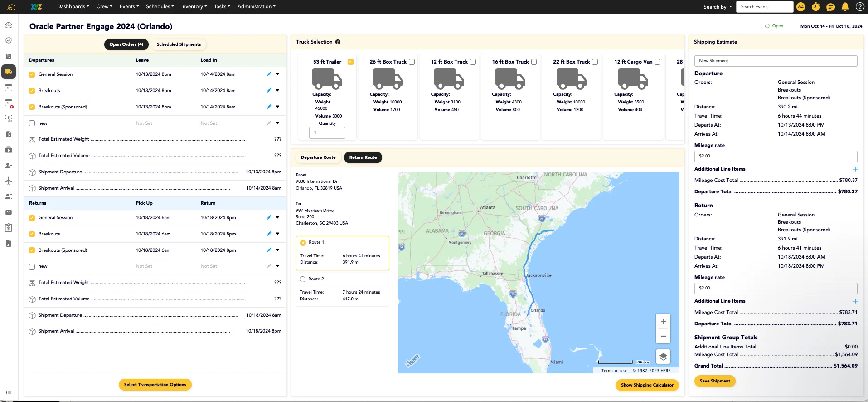Open the notifications bell icon

pos(845,7)
